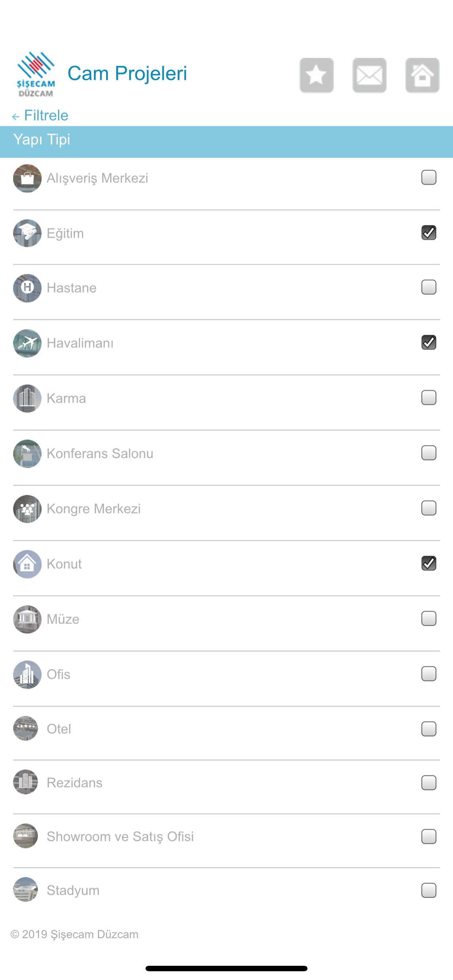Tap the envelope mail icon
Viewport: 453px width, 980px height.
pyautogui.click(x=369, y=75)
